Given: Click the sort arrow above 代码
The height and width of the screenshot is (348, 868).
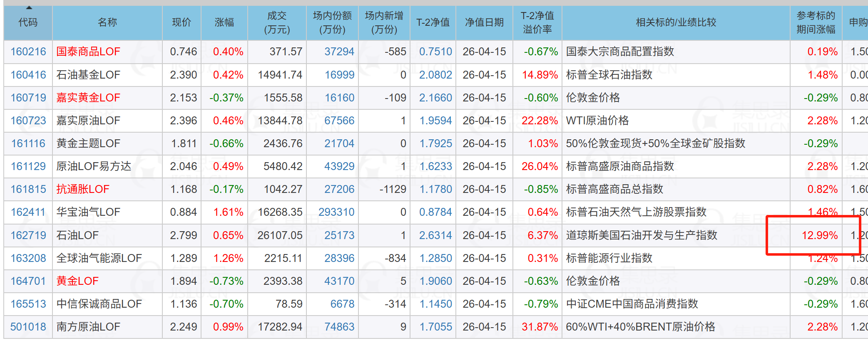Looking at the screenshot, I should coord(29,7).
